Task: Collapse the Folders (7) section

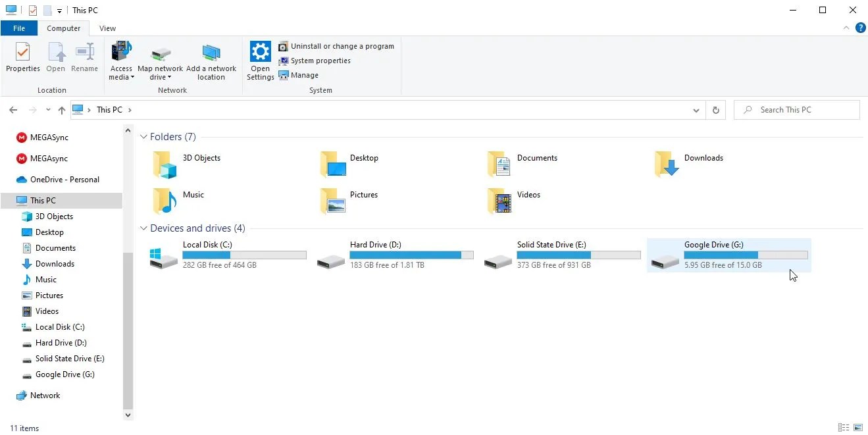Action: click(143, 137)
